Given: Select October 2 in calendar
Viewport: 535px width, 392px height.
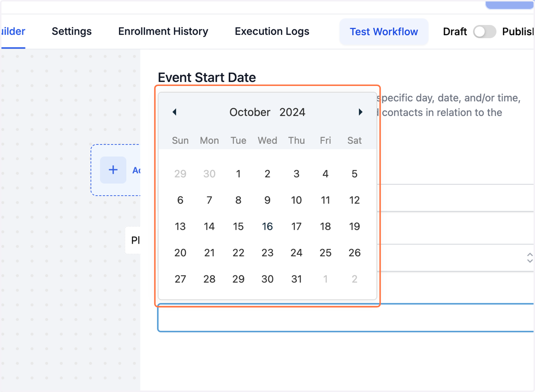Looking at the screenshot, I should [267, 174].
